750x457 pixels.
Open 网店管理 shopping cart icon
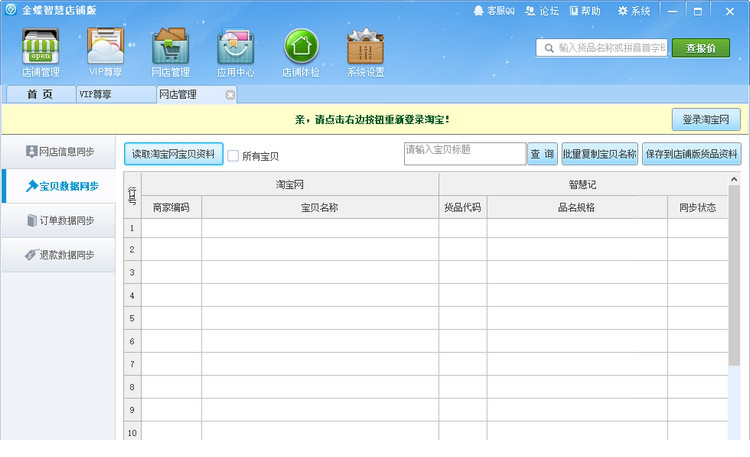tap(171, 49)
